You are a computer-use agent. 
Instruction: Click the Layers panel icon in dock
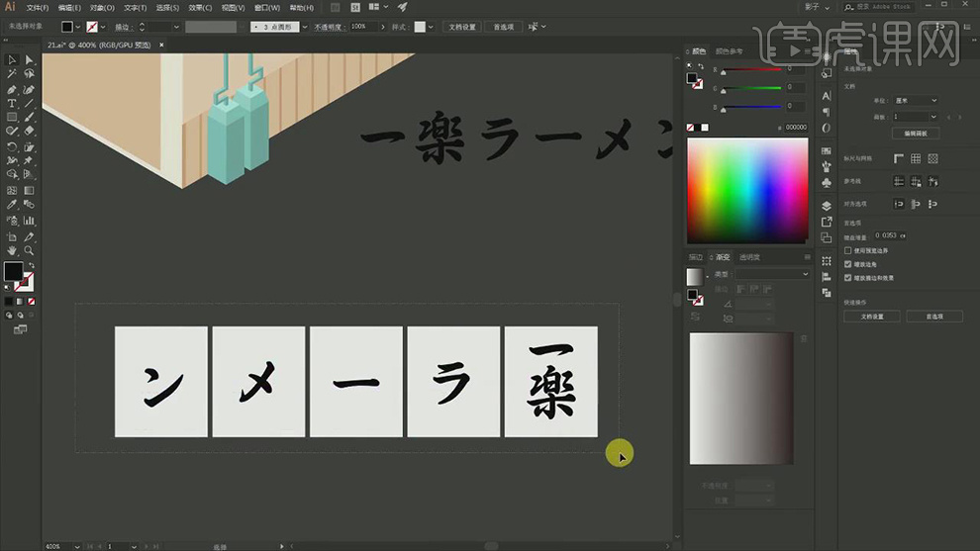coord(827,206)
